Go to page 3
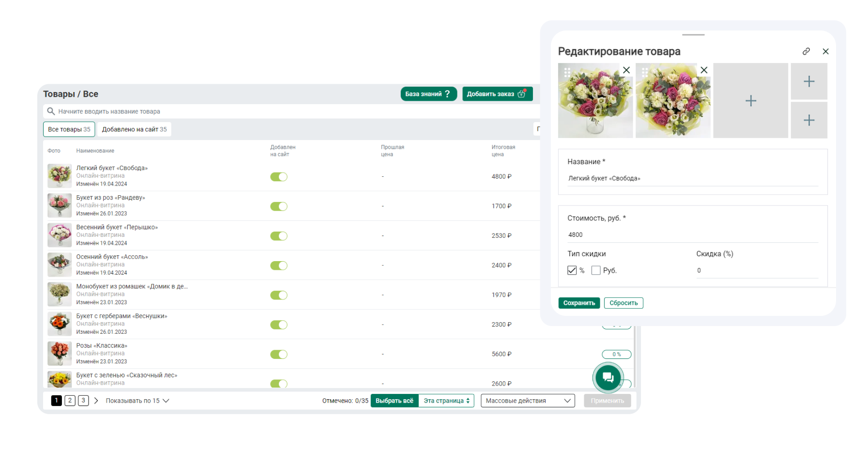 click(83, 400)
